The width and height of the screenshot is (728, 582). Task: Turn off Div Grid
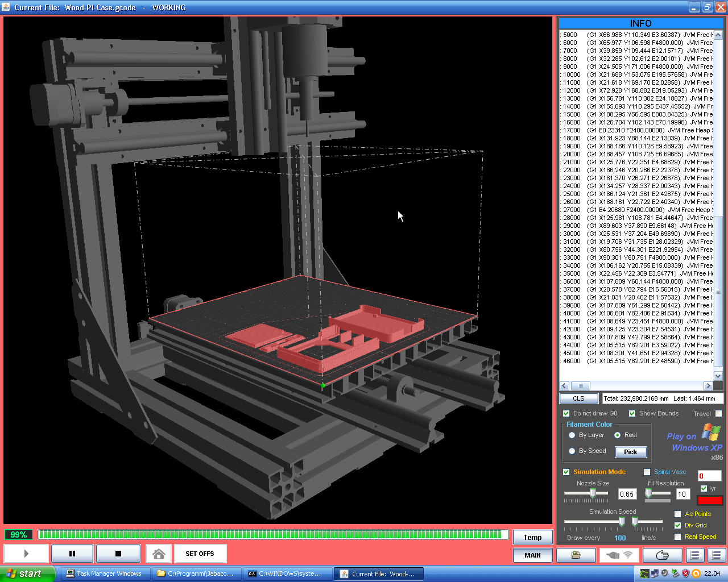pos(677,525)
